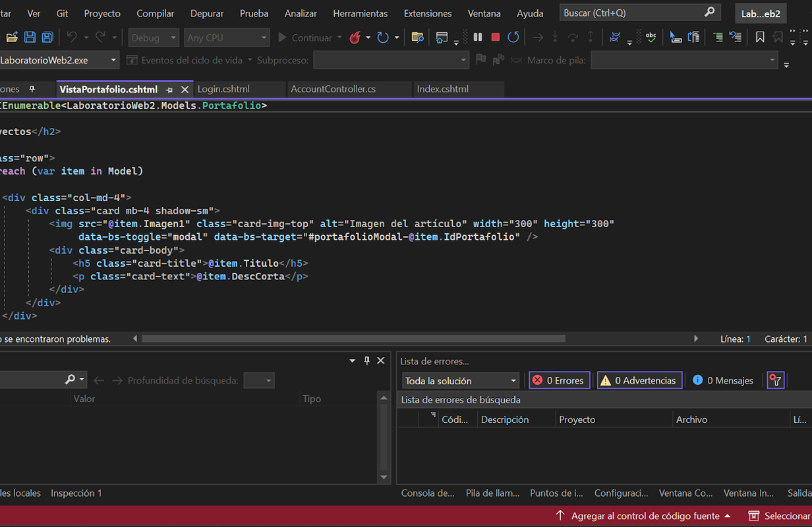Expand the Hot Reload options arrow
The image size is (812, 527).
368,38
